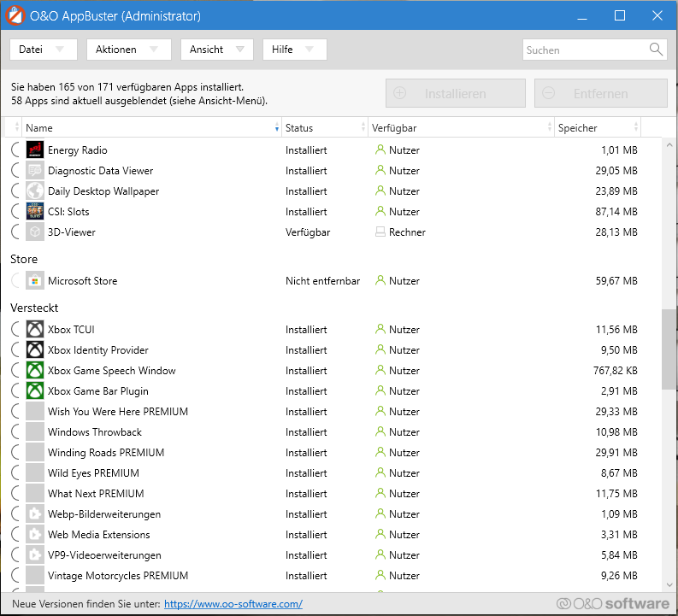Open the Datei dropdown menu
Image resolution: width=678 pixels, height=616 pixels.
(44, 50)
